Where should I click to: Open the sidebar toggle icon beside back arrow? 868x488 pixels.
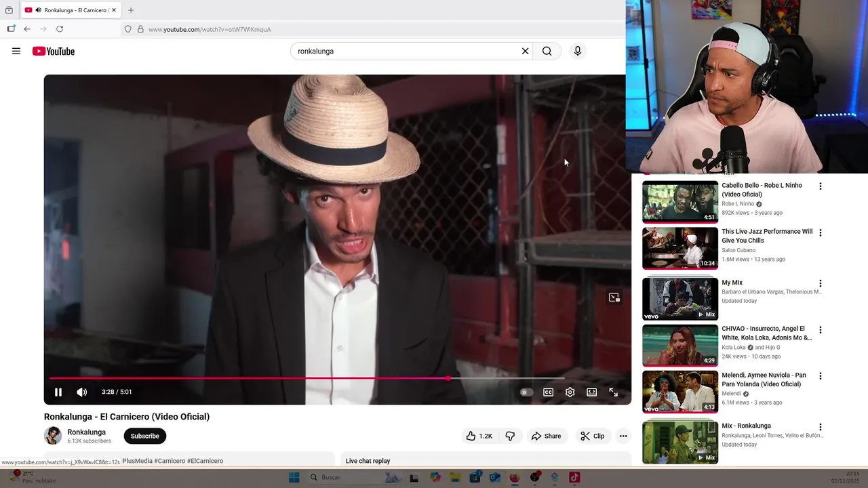point(11,29)
